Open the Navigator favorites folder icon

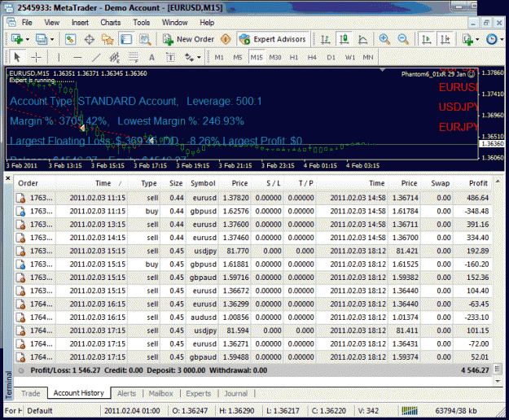tap(108, 39)
